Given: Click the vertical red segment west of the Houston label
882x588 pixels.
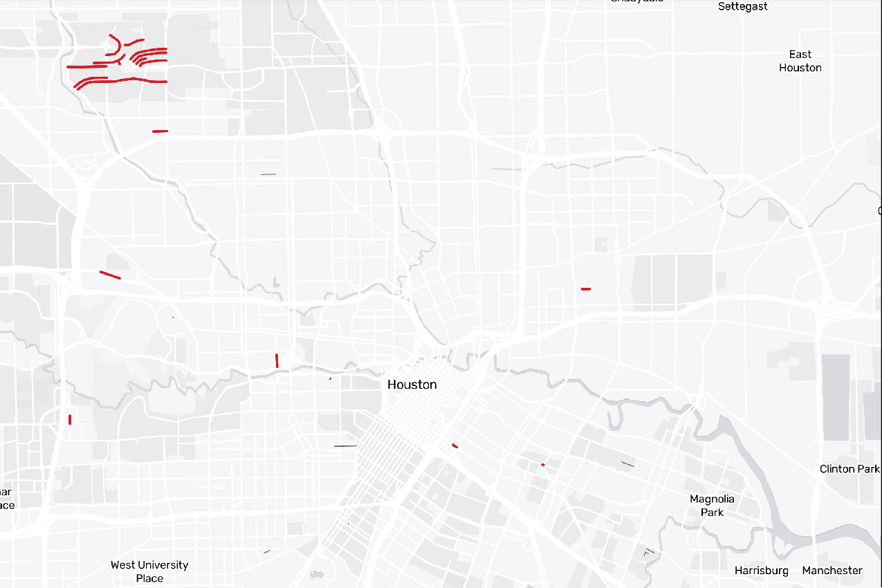Looking at the screenshot, I should click(277, 360).
